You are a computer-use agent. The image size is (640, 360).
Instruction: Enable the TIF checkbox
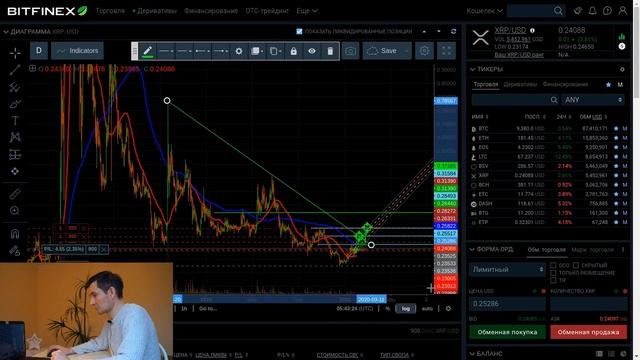click(553, 280)
